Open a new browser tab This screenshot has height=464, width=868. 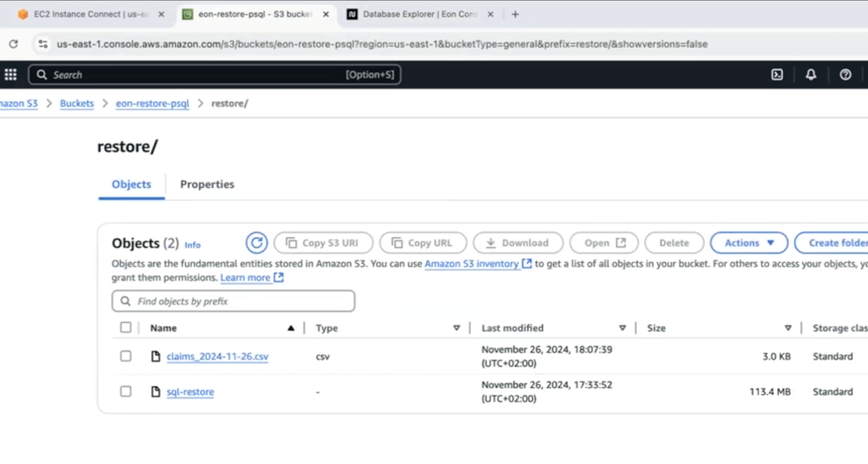(x=515, y=14)
